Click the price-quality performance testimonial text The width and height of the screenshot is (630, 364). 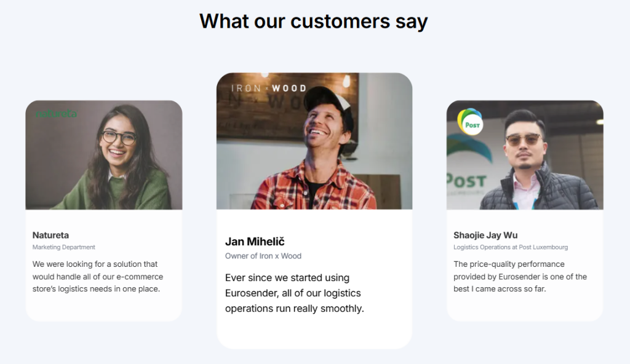click(520, 276)
